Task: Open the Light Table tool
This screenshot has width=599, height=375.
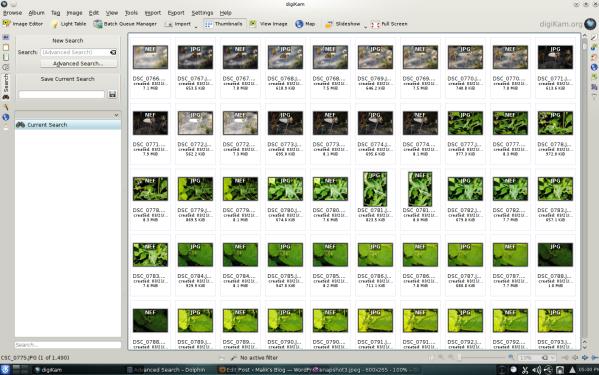Action: click(69, 24)
